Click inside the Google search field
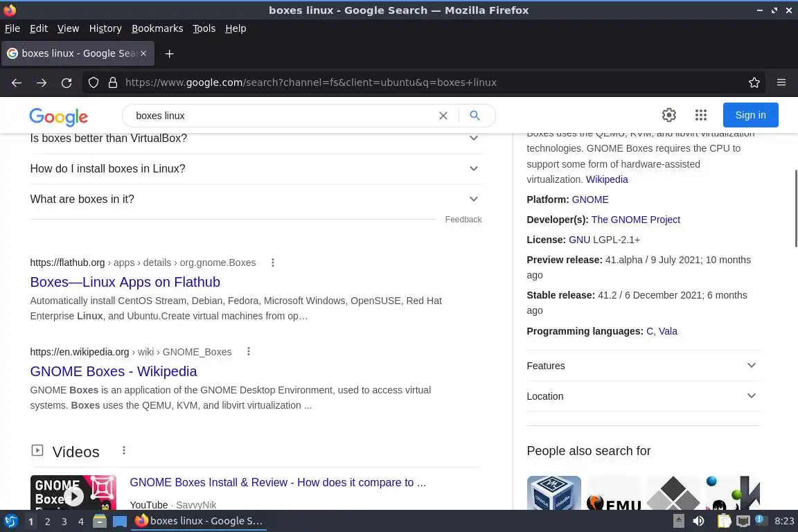 coord(283,116)
